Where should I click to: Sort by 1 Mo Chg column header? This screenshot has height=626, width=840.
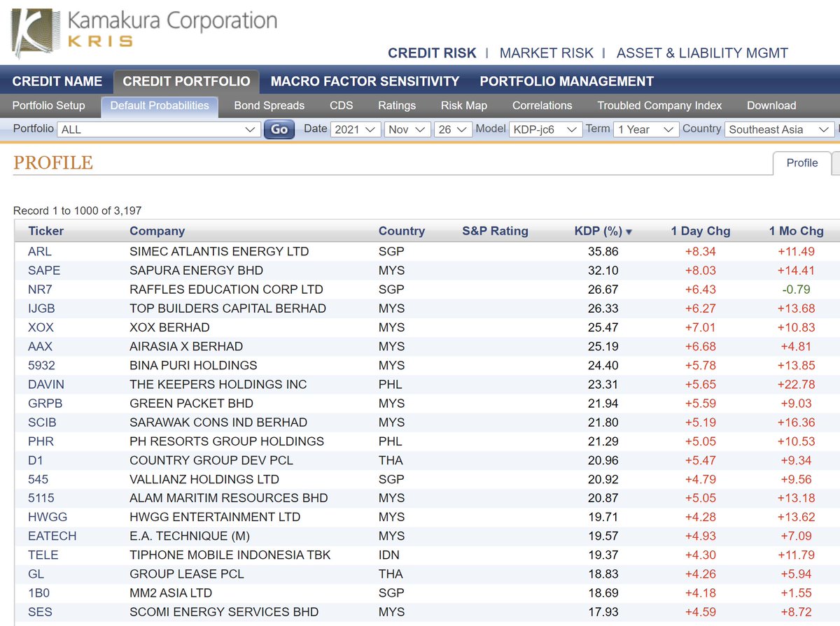[x=796, y=231]
